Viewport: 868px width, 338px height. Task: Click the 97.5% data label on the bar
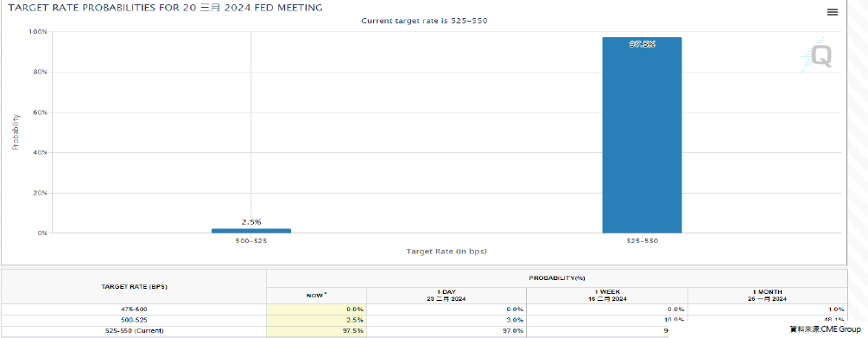pos(642,44)
